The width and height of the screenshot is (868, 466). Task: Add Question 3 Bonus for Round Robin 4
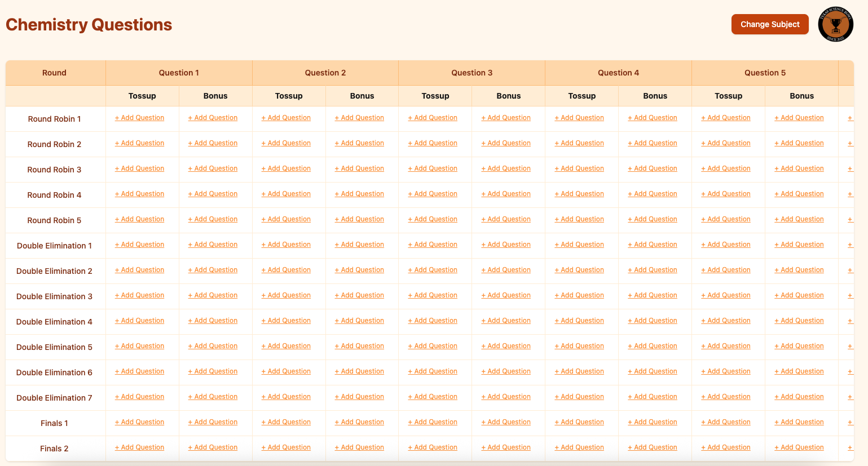pos(506,194)
